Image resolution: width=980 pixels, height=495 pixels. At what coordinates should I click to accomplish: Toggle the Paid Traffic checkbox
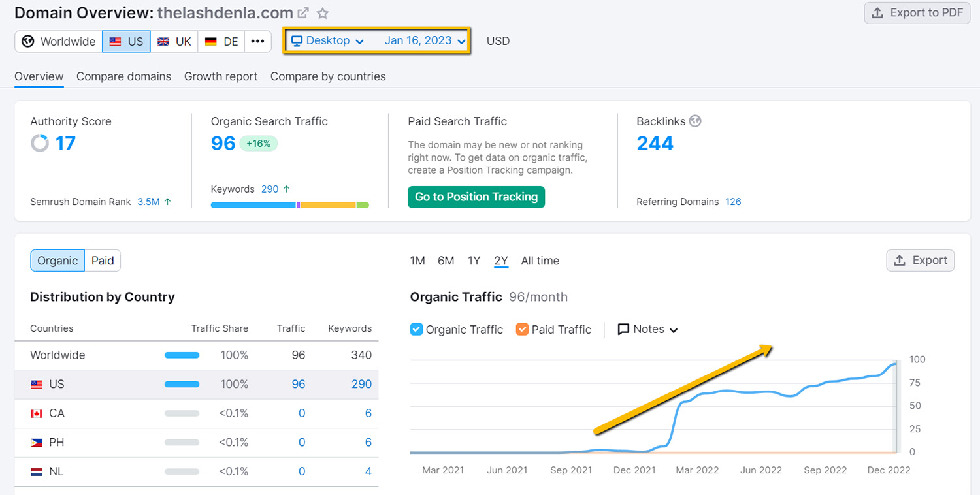pos(522,329)
